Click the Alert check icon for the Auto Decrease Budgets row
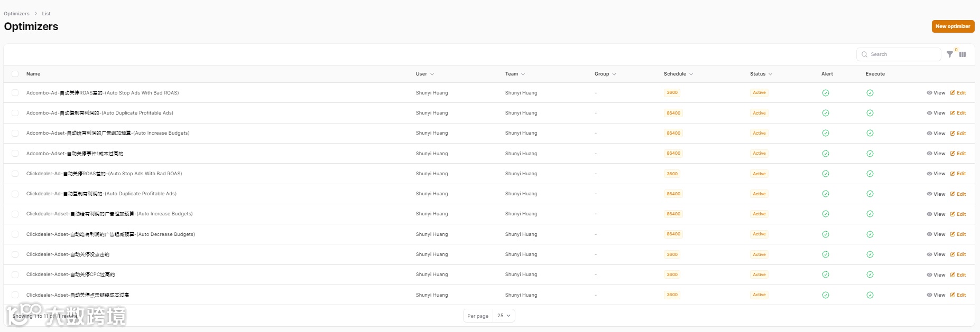The height and width of the screenshot is (332, 980). pos(825,234)
